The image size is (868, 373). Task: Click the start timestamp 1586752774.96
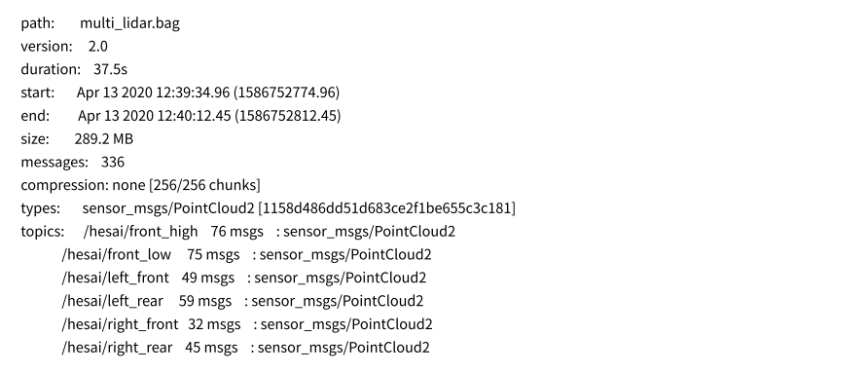pyautogui.click(x=287, y=93)
